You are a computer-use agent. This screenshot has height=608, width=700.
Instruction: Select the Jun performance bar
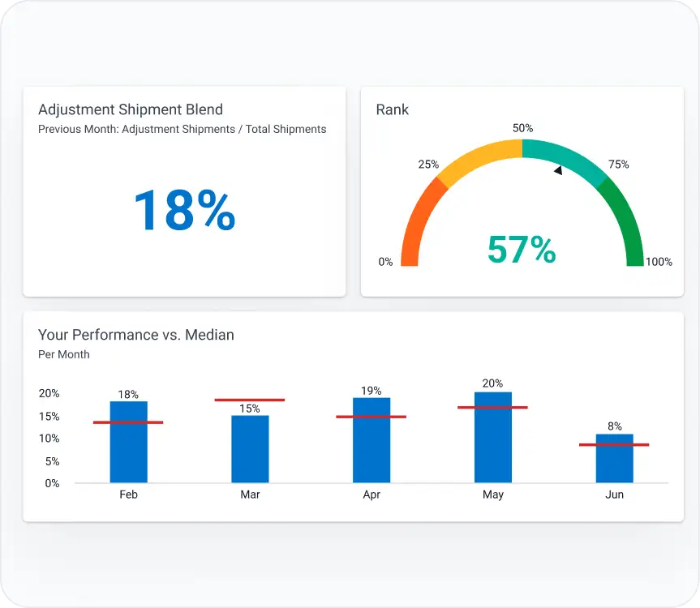614,462
